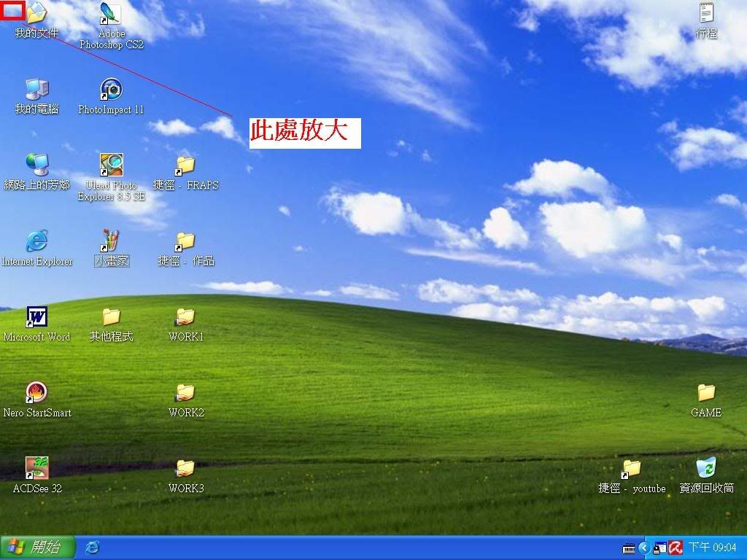Click the 資源回收筒 Recycle Bin icon

[706, 468]
